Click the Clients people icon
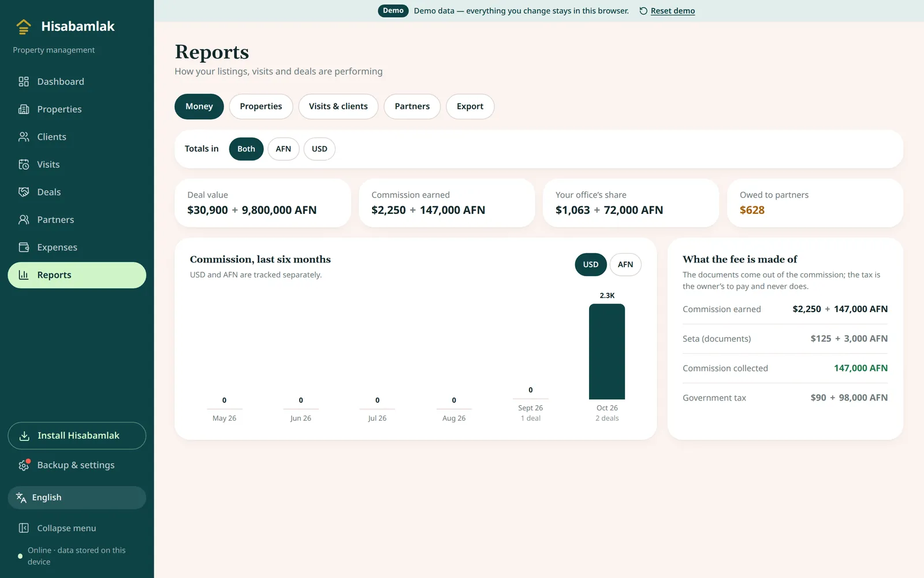Image resolution: width=924 pixels, height=578 pixels. 24,137
